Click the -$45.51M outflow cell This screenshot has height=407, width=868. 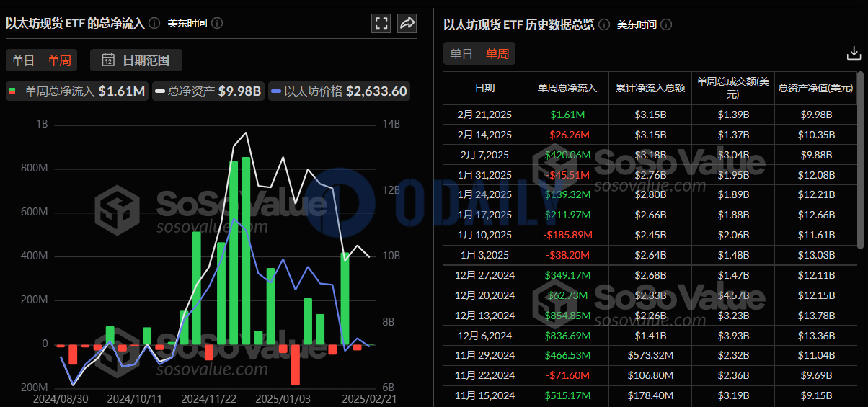click(567, 175)
